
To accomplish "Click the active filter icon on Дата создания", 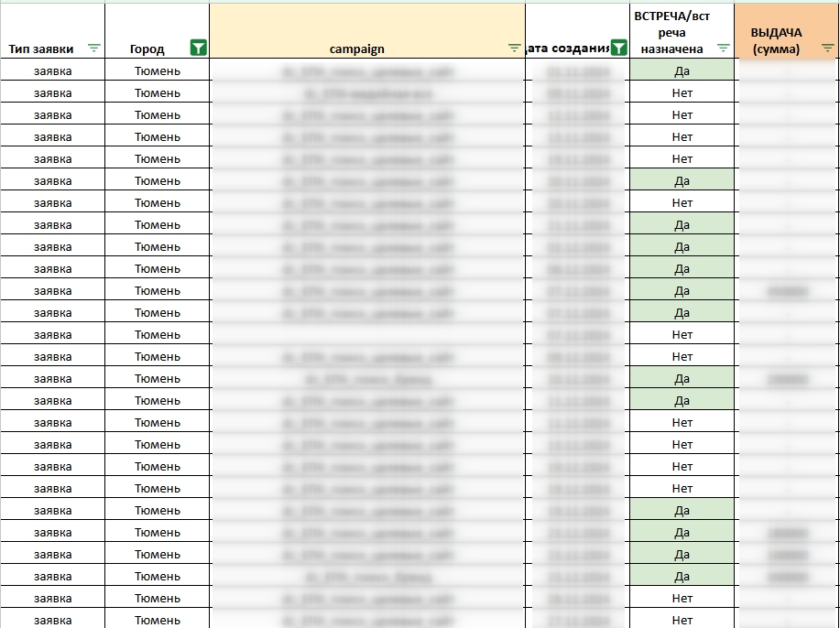I will (619, 49).
